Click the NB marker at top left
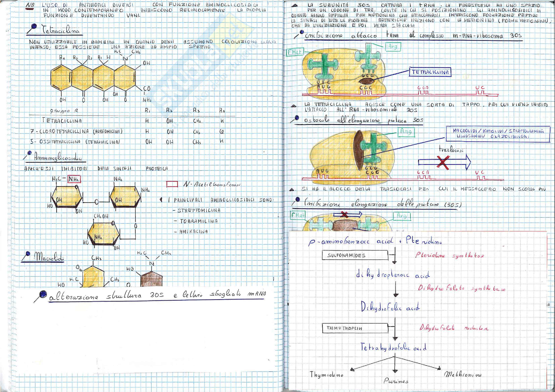This screenshot has width=555, height=392. click(x=30, y=5)
